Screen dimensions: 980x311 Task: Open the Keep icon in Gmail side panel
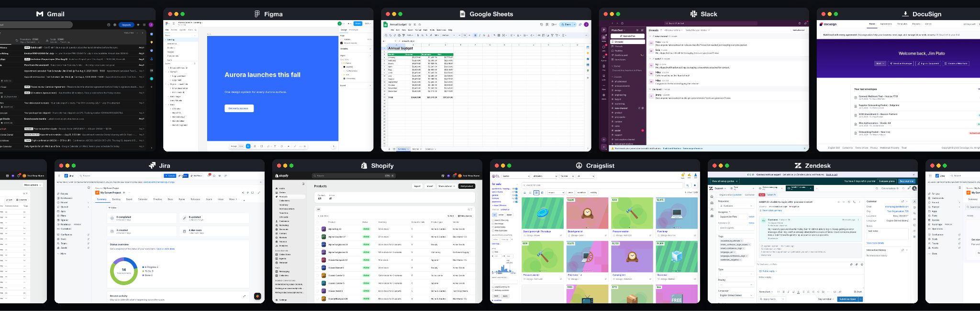(x=152, y=42)
